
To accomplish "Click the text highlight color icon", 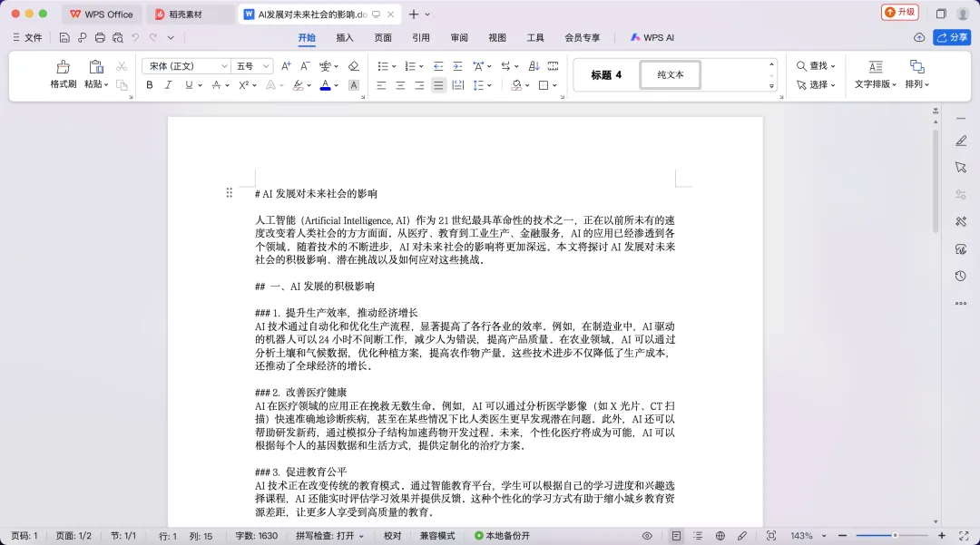I will click(299, 85).
